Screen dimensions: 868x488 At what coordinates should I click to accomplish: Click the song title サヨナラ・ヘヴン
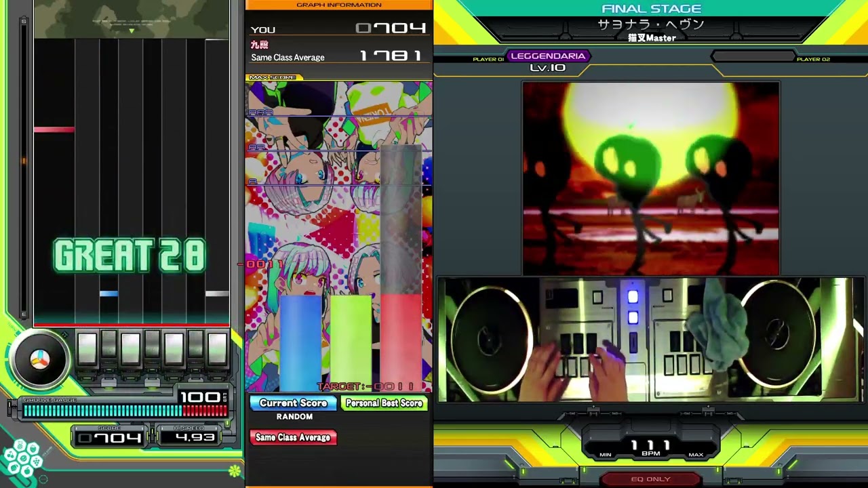[x=651, y=24]
